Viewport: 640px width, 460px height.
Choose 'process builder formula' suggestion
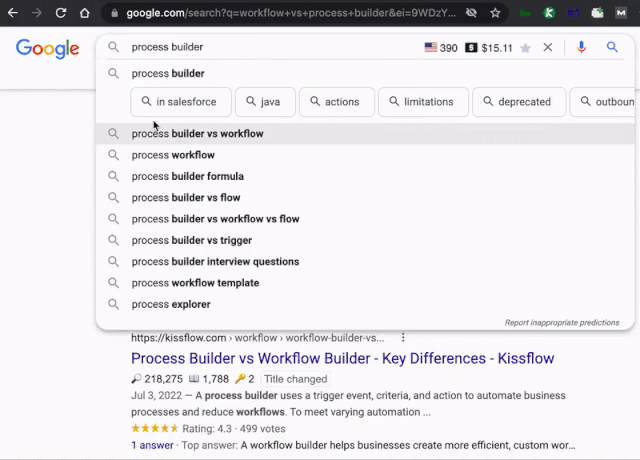click(365, 176)
